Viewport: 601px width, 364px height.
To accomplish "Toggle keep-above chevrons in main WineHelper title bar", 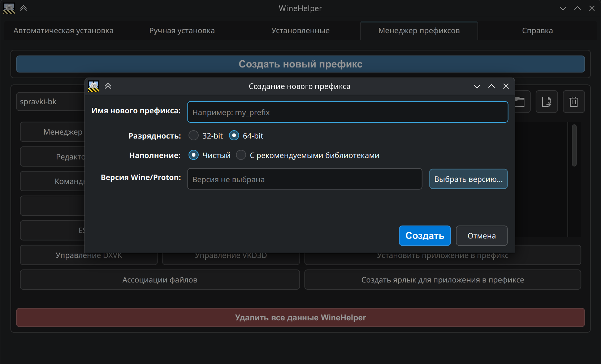I will [x=23, y=8].
